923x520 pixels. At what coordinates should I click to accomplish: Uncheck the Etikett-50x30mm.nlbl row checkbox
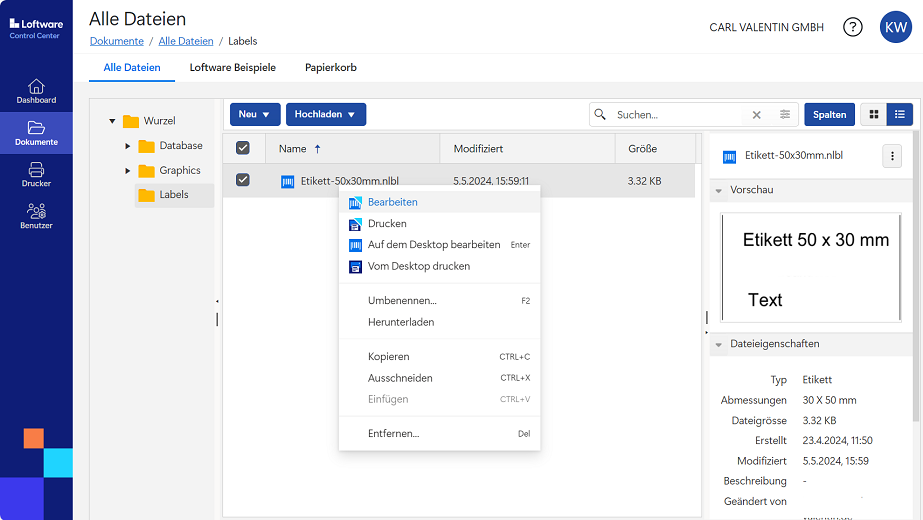(243, 180)
